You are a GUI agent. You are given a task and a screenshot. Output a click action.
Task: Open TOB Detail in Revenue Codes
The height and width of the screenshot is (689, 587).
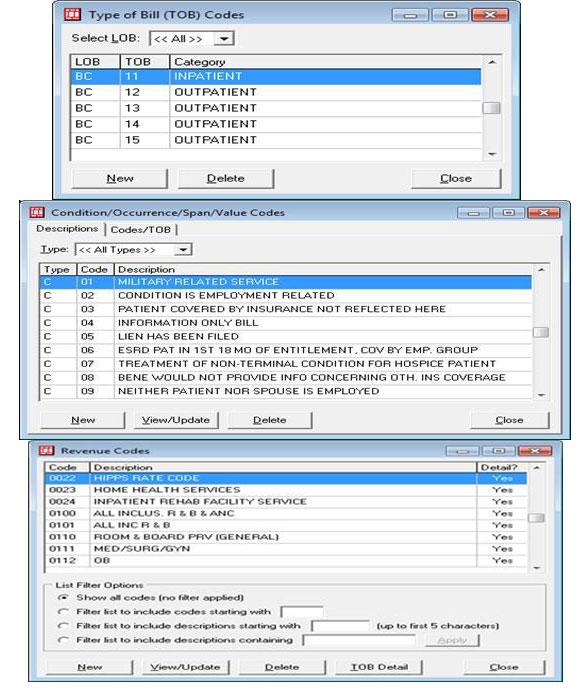379,667
